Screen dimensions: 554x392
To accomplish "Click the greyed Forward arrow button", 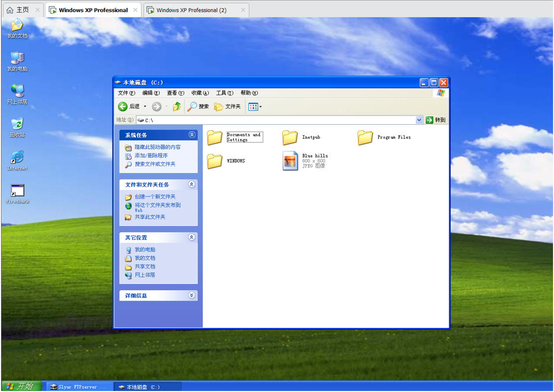I will (x=157, y=106).
